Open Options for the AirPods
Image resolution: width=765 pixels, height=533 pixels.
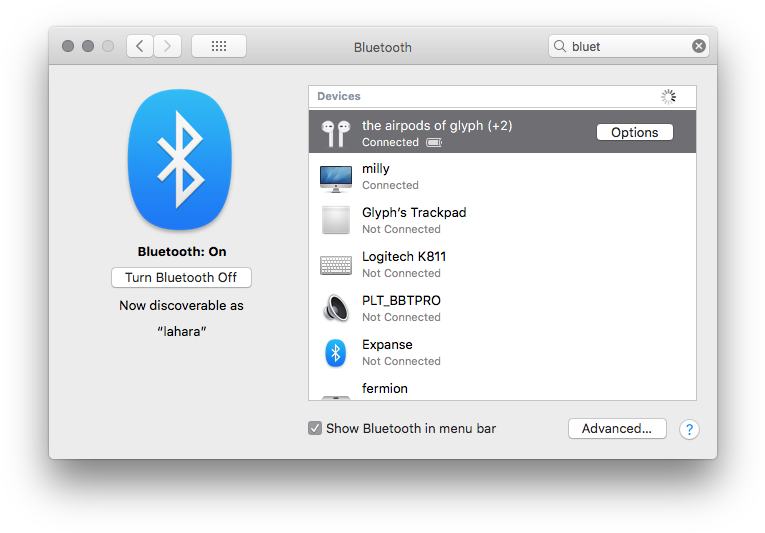(x=635, y=132)
